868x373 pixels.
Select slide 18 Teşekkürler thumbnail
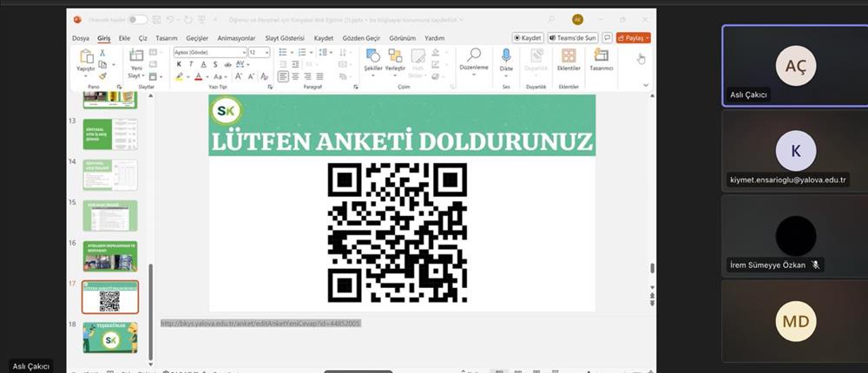(x=110, y=337)
